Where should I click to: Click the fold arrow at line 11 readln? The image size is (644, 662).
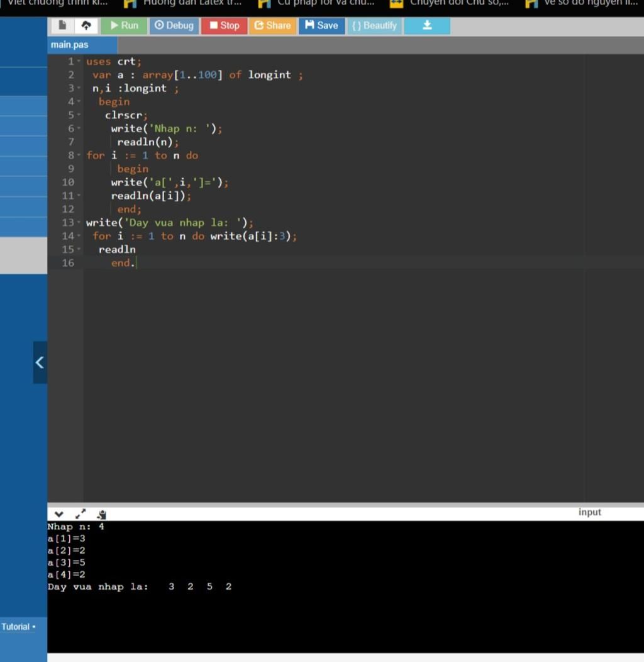pos(79,196)
